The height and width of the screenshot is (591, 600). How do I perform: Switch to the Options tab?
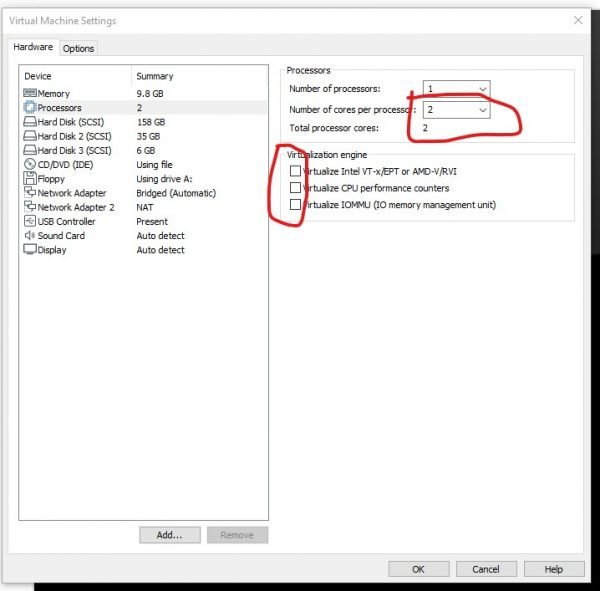click(x=78, y=49)
